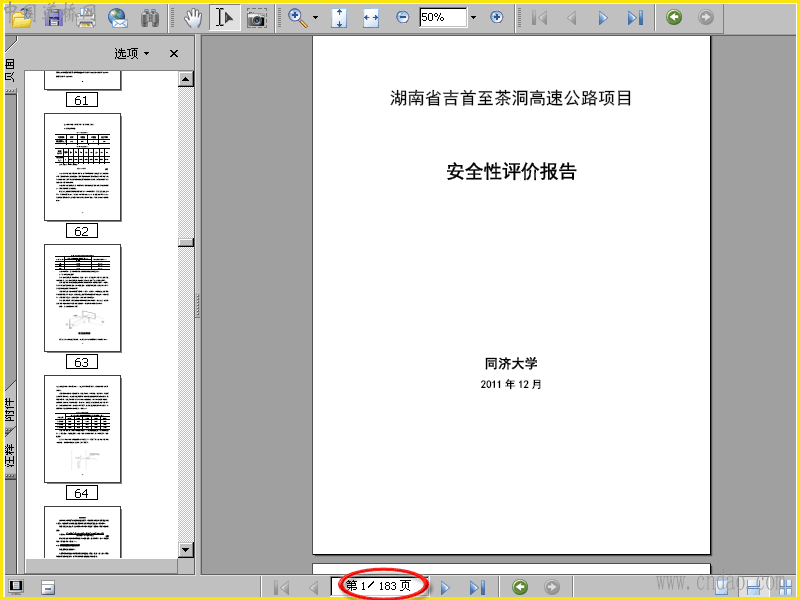Fit page to width icon
The image size is (800, 600).
click(x=371, y=18)
